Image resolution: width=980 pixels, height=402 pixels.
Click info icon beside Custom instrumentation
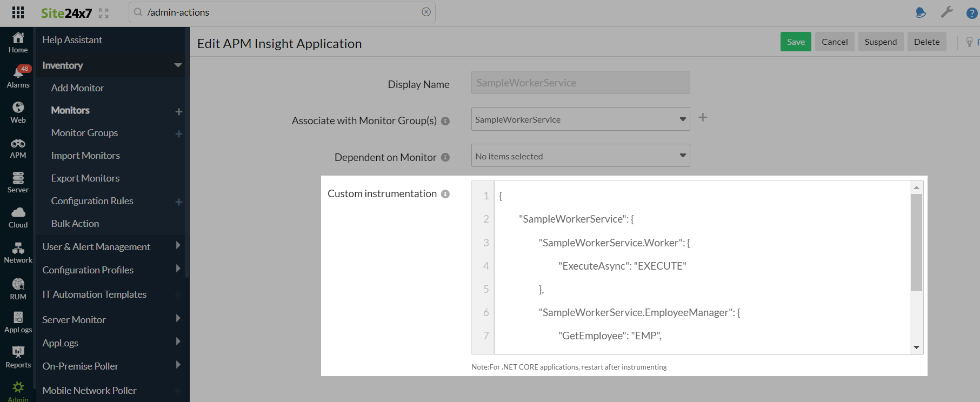point(445,194)
